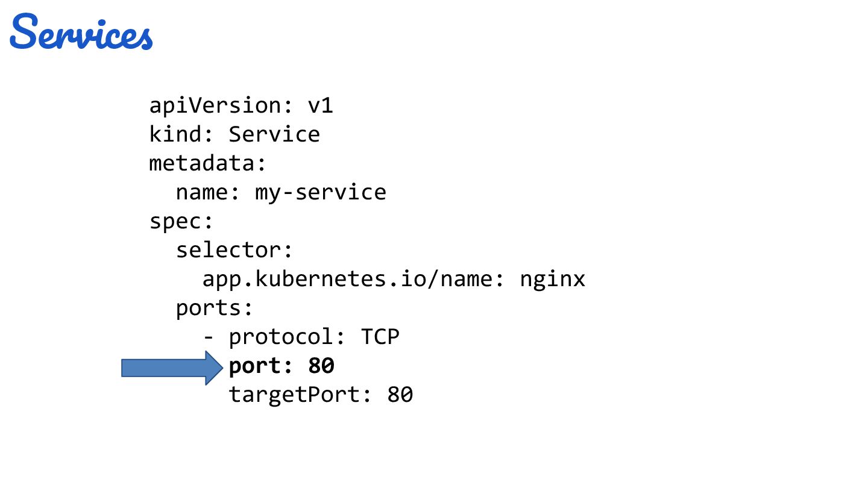This screenshot has height=488, width=868.
Task: Click the nginx value text
Action: [x=552, y=279]
